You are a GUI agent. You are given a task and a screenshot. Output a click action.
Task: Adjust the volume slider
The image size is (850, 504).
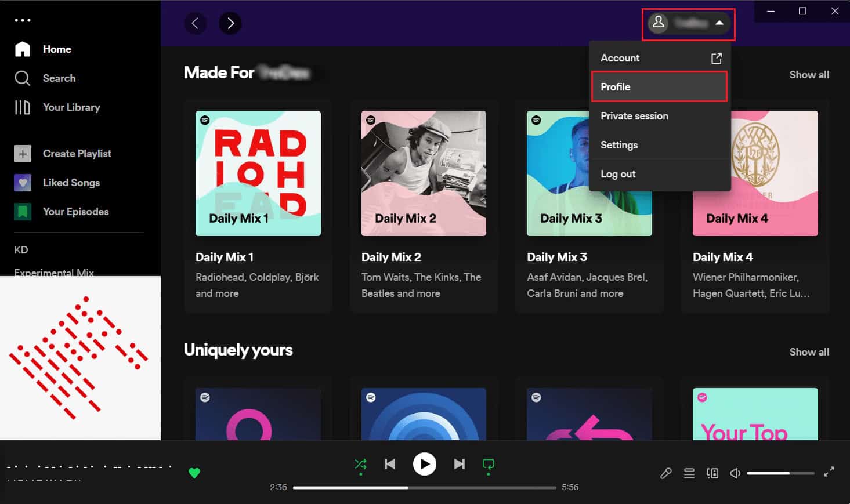point(781,473)
